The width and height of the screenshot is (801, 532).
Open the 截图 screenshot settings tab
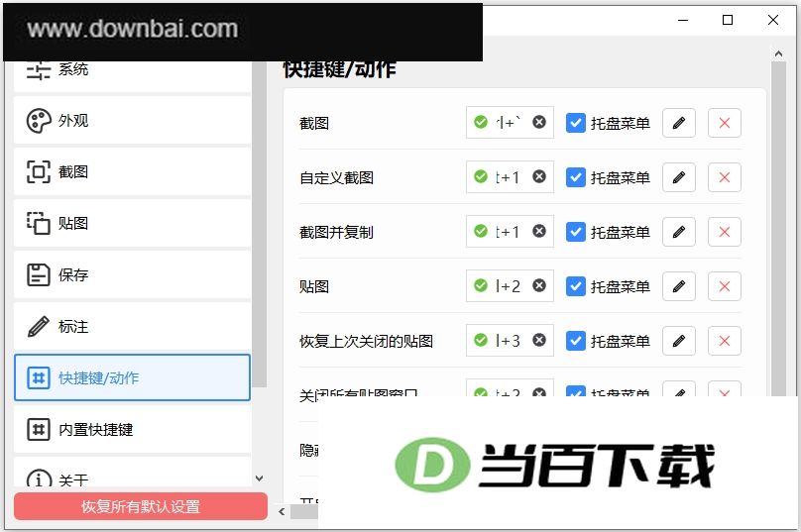132,172
